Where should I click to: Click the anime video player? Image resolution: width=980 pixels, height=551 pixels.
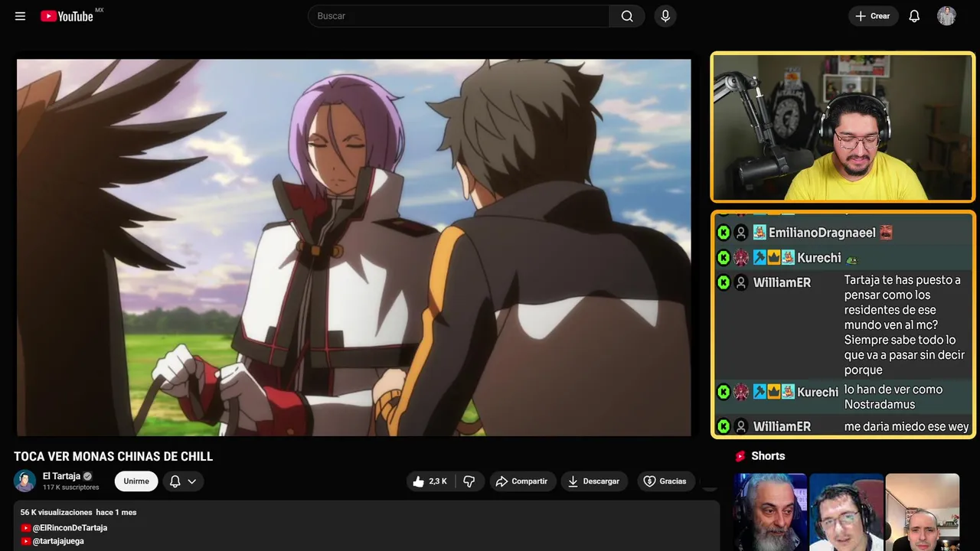point(354,247)
